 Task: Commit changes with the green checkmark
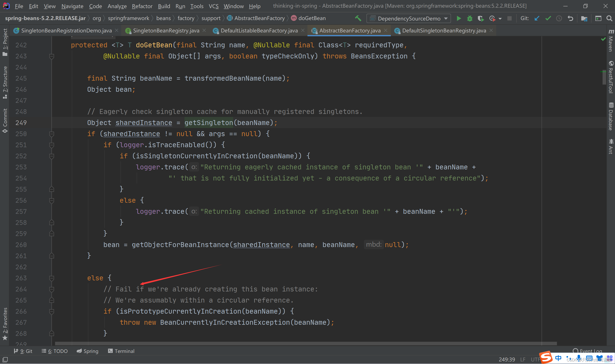point(548,18)
